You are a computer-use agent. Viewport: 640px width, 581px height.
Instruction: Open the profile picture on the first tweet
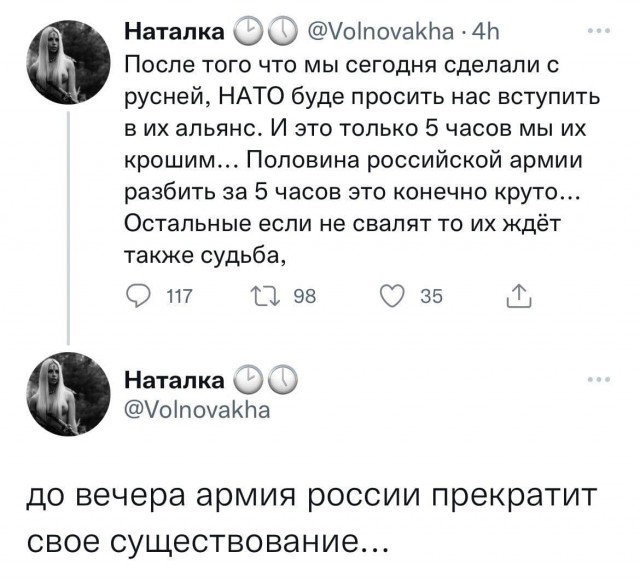click(x=68, y=63)
